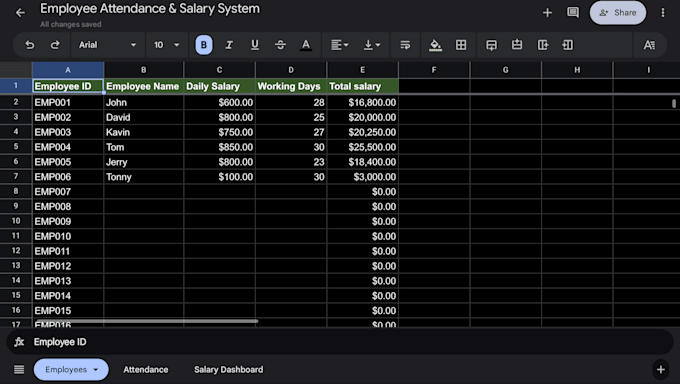Click the plus icon in the top bar

(x=547, y=13)
